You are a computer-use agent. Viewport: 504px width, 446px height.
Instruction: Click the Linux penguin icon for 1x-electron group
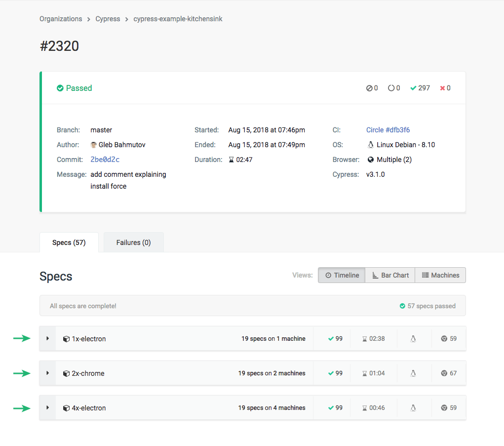click(x=414, y=338)
